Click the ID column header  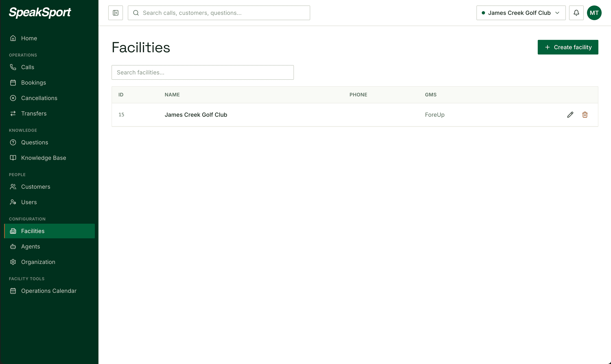click(121, 95)
